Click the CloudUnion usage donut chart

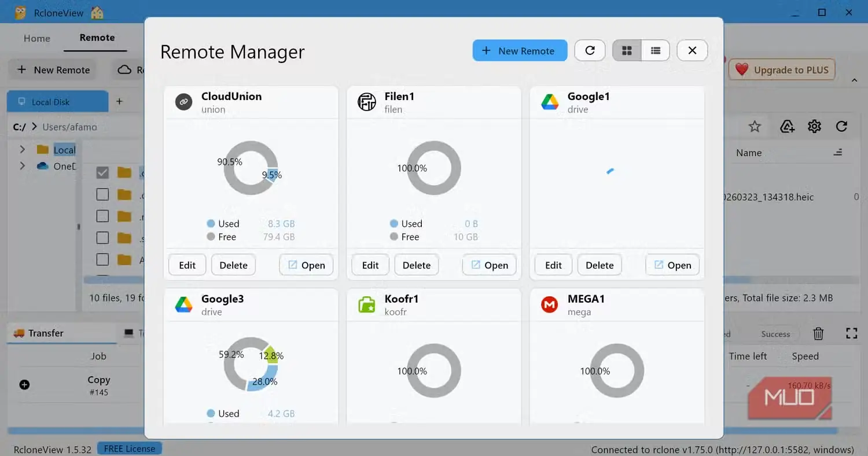pos(251,168)
